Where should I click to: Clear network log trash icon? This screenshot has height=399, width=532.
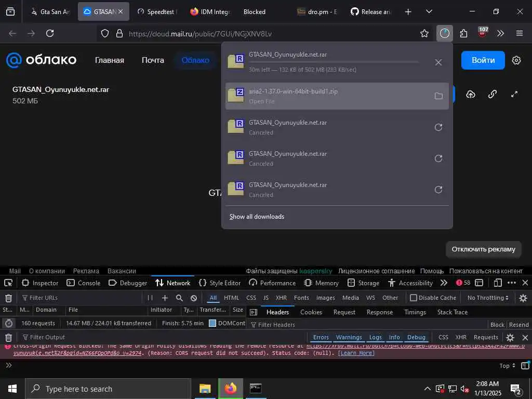(8, 298)
